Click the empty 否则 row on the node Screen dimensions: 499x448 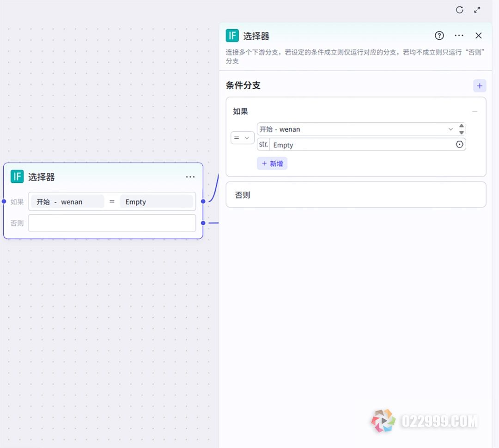point(112,223)
